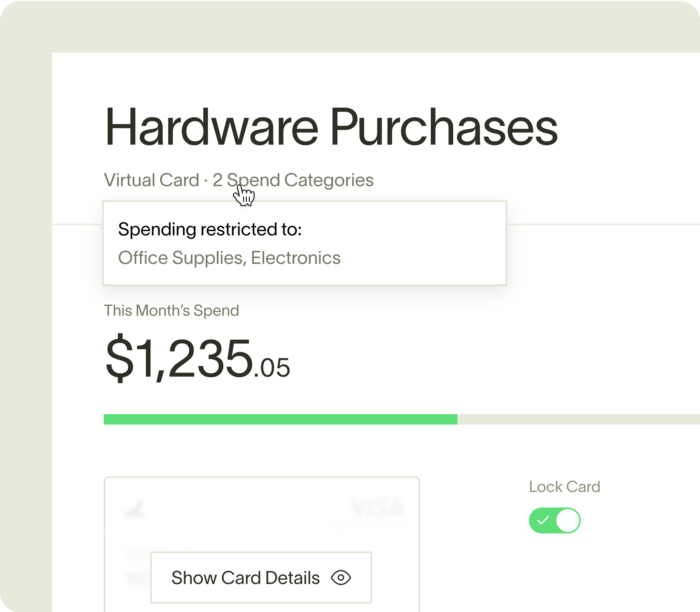Viewport: 700px width, 612px height.
Task: Click the Virtual Card text
Action: [151, 180]
